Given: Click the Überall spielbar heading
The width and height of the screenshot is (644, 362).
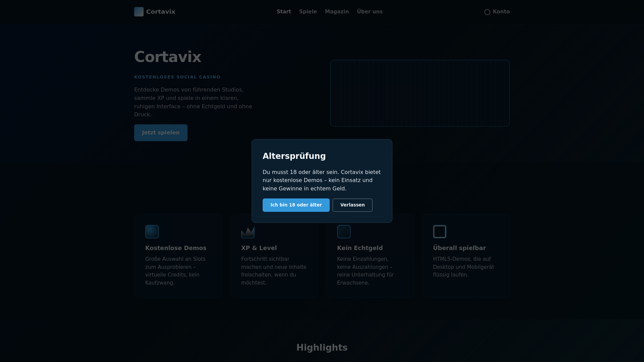Looking at the screenshot, I should pyautogui.click(x=459, y=248).
